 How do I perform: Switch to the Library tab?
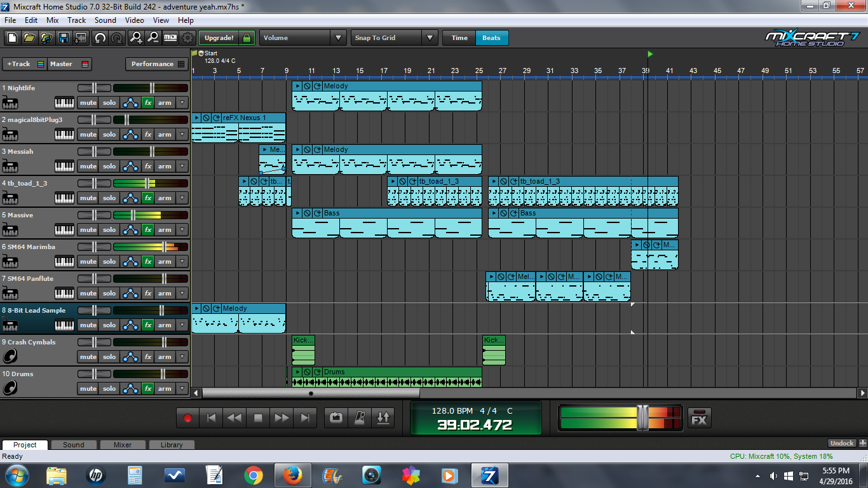coord(172,445)
